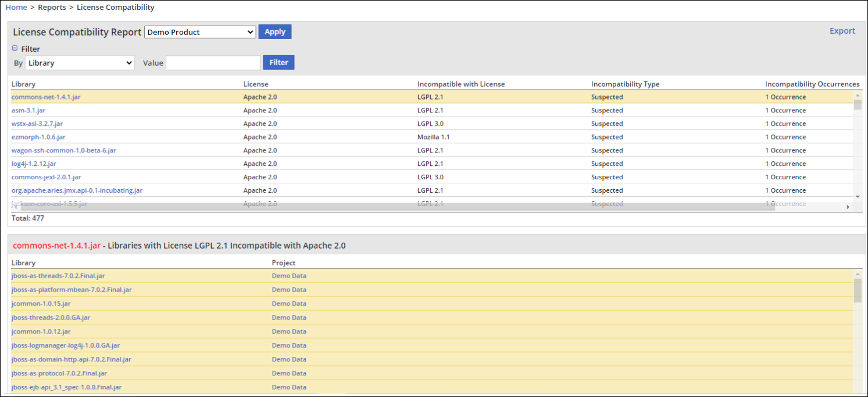Select ezmorph-1.0.6.jar library row link
The image size is (868, 397).
click(38, 137)
